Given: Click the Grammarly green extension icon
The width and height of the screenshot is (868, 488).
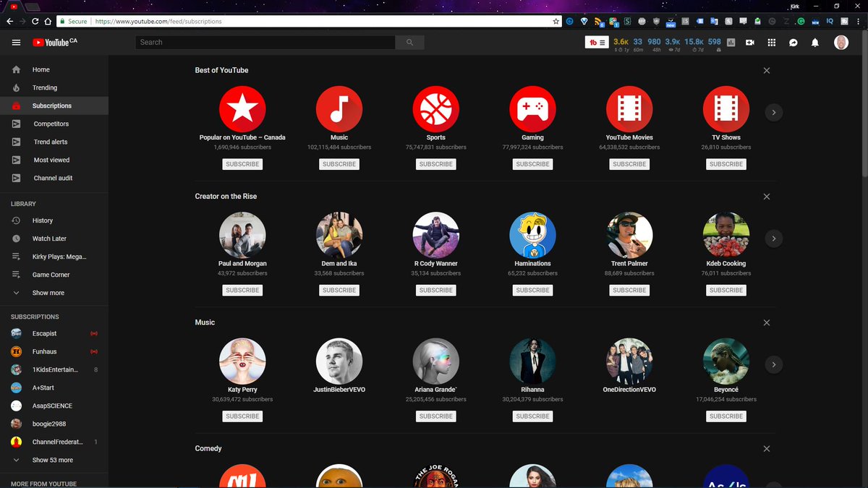Looking at the screenshot, I should (801, 22).
